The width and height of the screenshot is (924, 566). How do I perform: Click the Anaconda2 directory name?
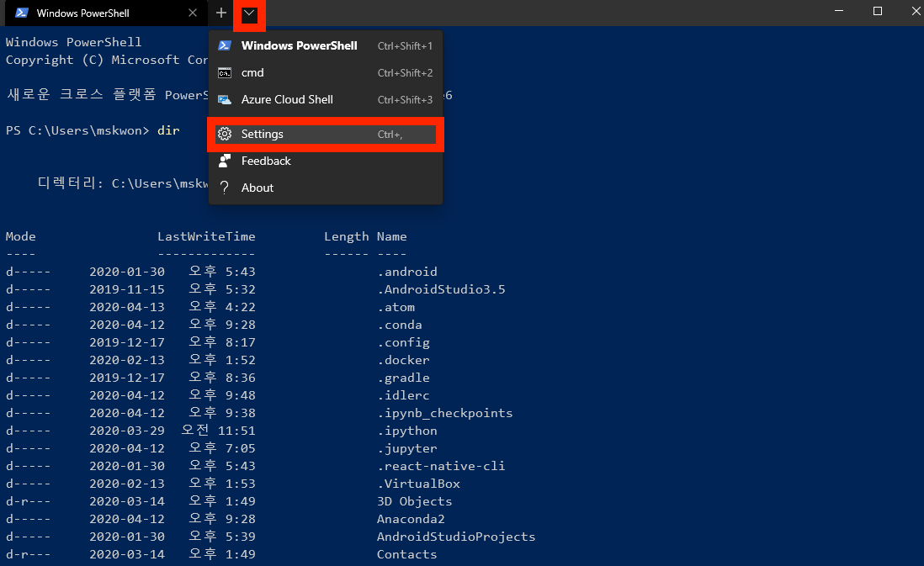point(411,519)
